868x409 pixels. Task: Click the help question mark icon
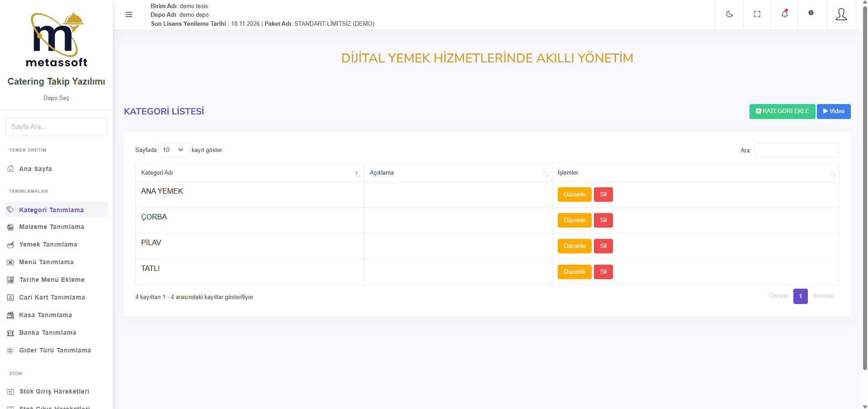pos(811,13)
